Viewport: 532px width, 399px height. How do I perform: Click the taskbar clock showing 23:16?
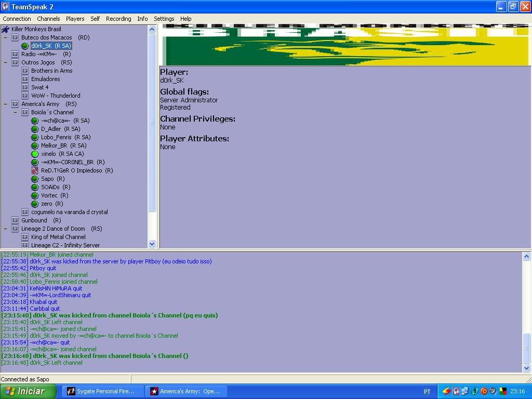pos(517,391)
